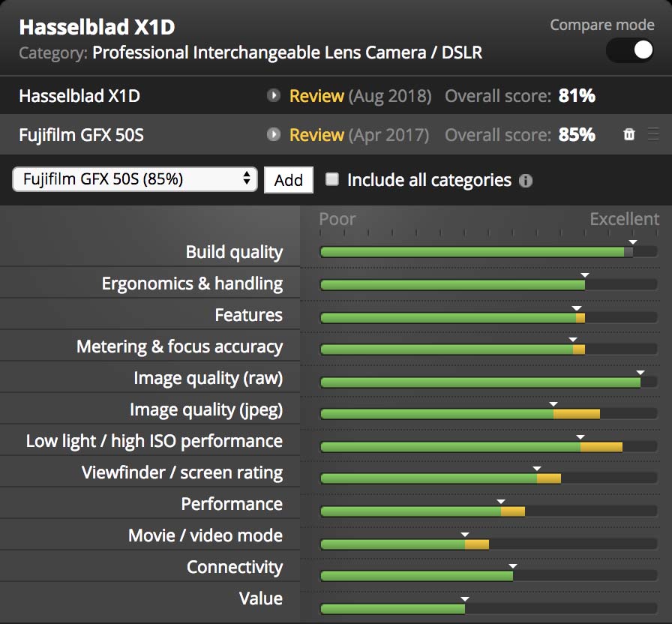Image resolution: width=672 pixels, height=624 pixels.
Task: Select the Image quality (raw) label
Action: [x=208, y=379]
